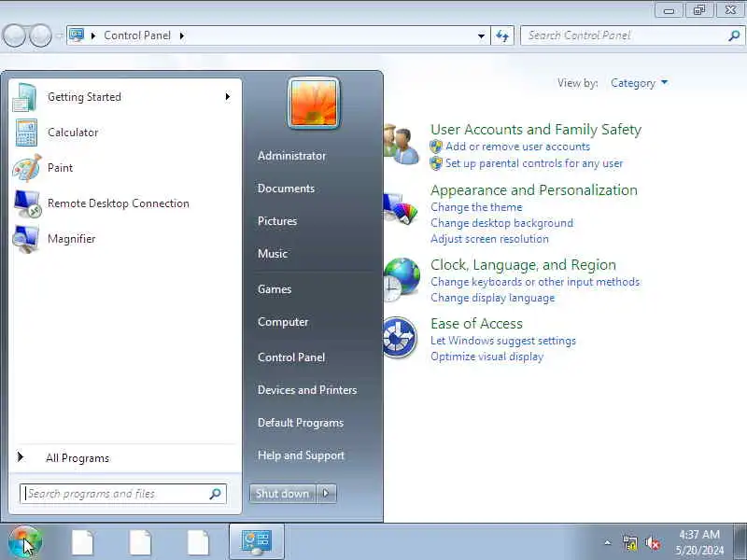This screenshot has height=560, width=747.
Task: Click Optimize visual display link
Action: click(486, 357)
